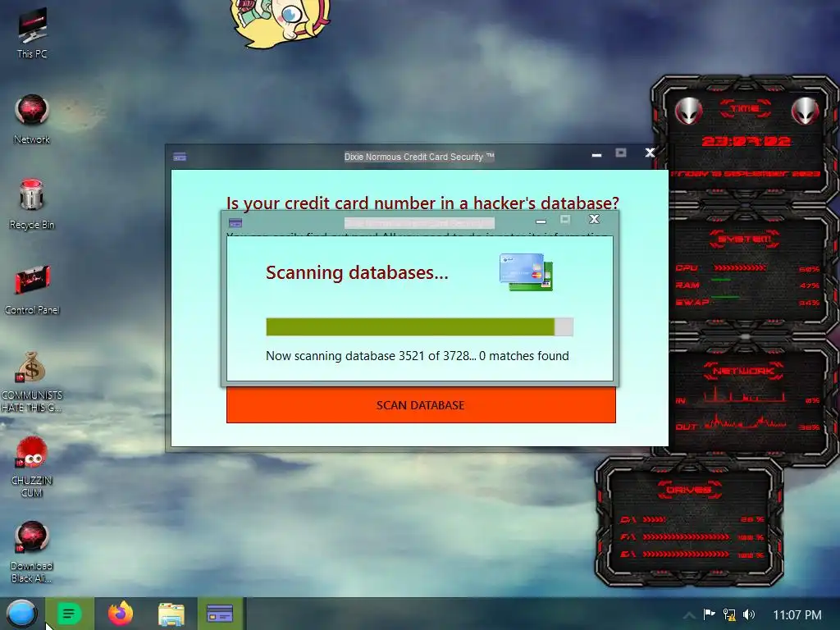This screenshot has height=630, width=840.
Task: Click the Scanning databases... heading
Action: (358, 272)
